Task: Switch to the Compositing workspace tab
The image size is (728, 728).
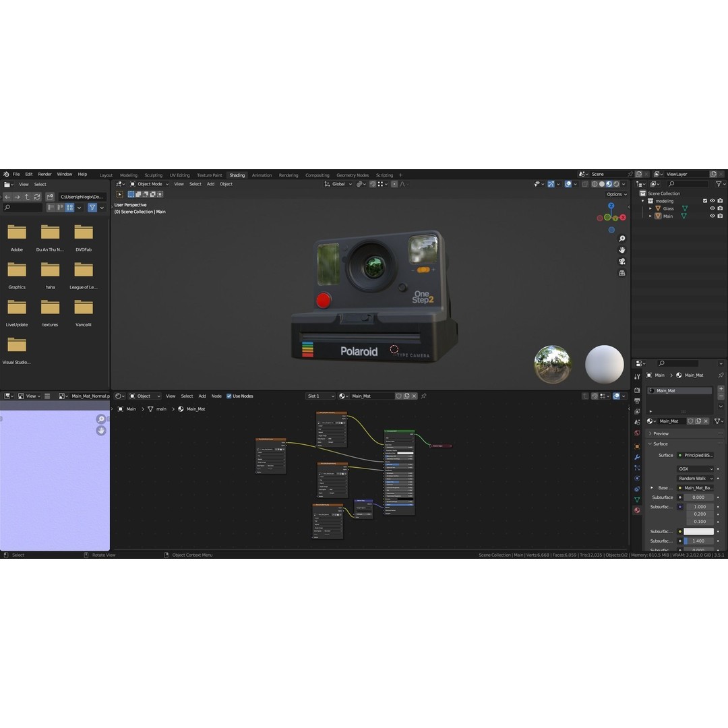Action: click(317, 175)
